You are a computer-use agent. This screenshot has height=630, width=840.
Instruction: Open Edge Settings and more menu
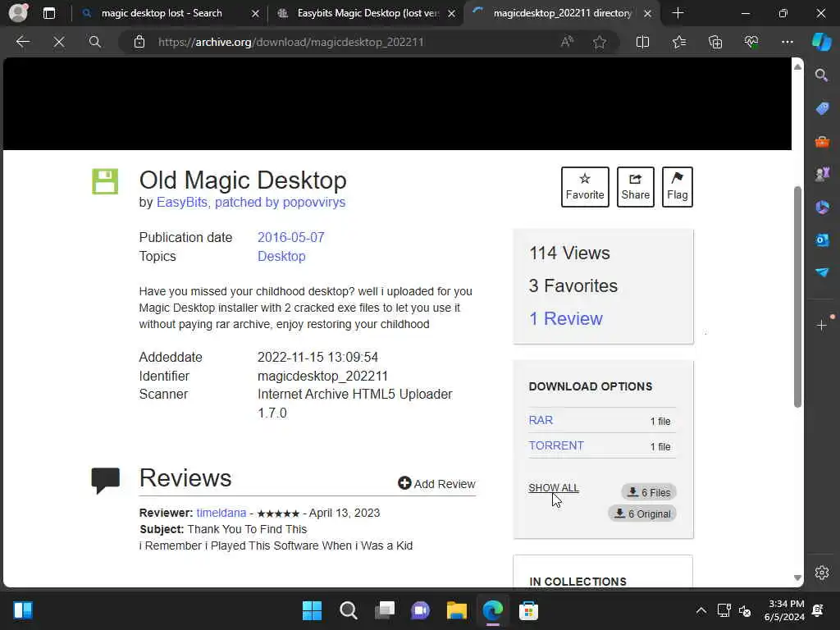click(x=787, y=42)
